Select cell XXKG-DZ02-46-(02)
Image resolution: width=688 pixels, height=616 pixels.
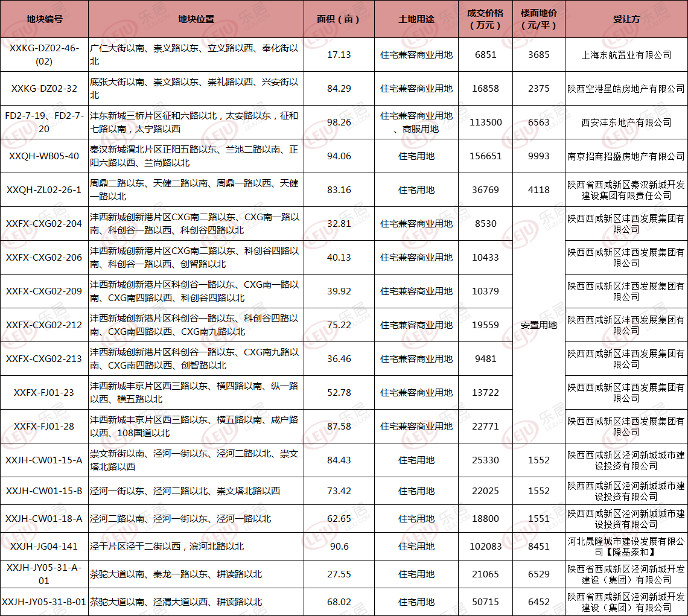[44, 55]
